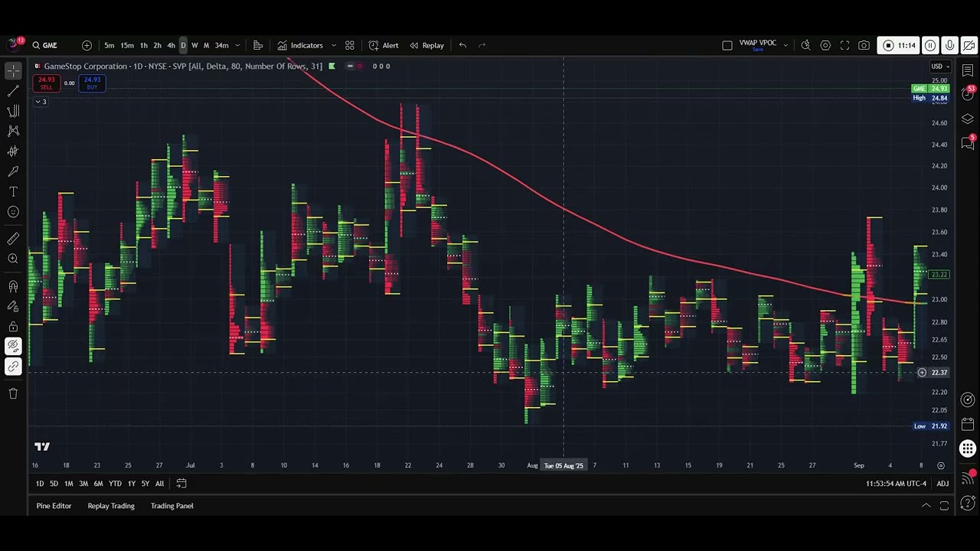Toggle the recorder webcam off icon
This screenshot has width=980, height=551.
[969, 45]
